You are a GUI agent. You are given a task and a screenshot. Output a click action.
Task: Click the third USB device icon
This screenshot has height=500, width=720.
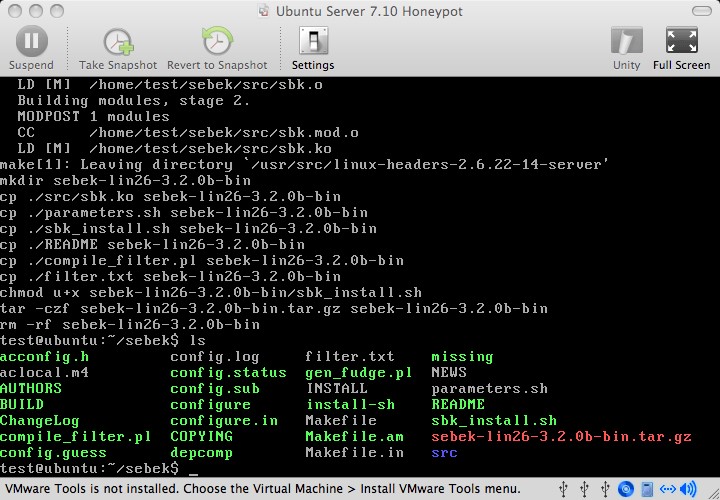605,490
